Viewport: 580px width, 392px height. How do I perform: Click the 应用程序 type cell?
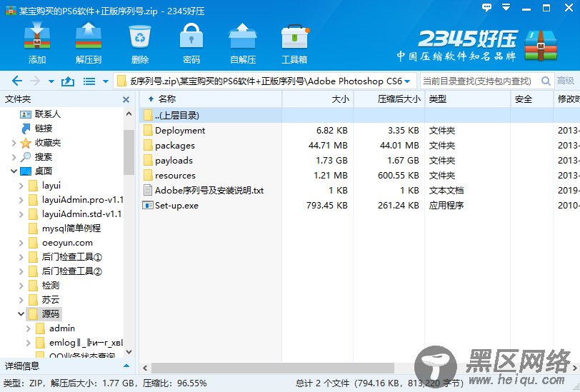pyautogui.click(x=446, y=205)
